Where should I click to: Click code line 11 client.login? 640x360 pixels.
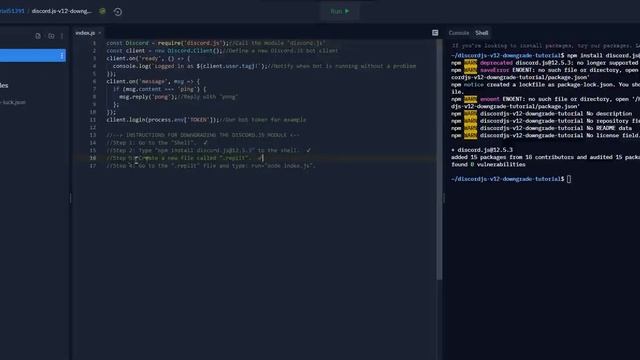click(x=206, y=120)
